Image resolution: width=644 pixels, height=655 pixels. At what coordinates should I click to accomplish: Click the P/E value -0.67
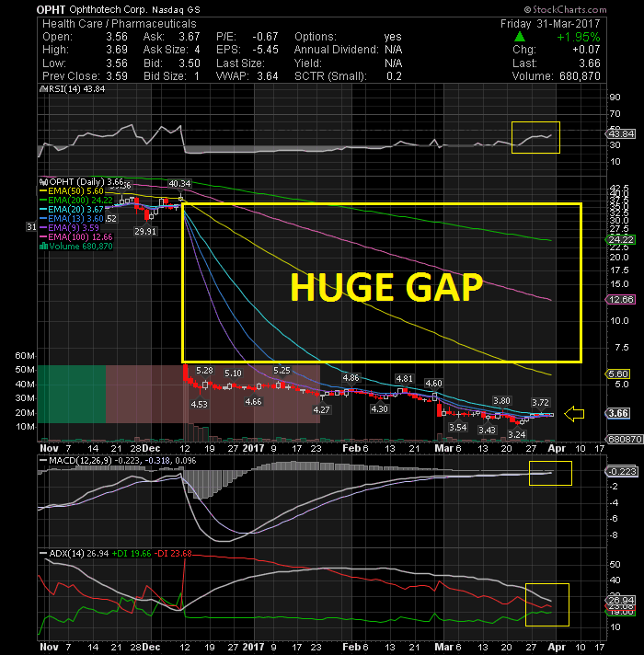coord(265,37)
